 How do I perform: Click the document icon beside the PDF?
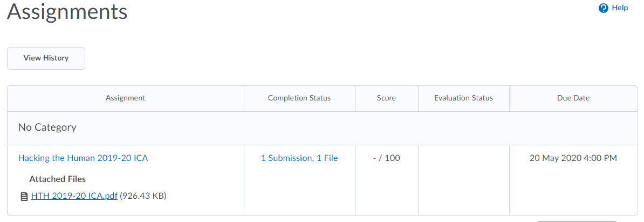pos(24,197)
